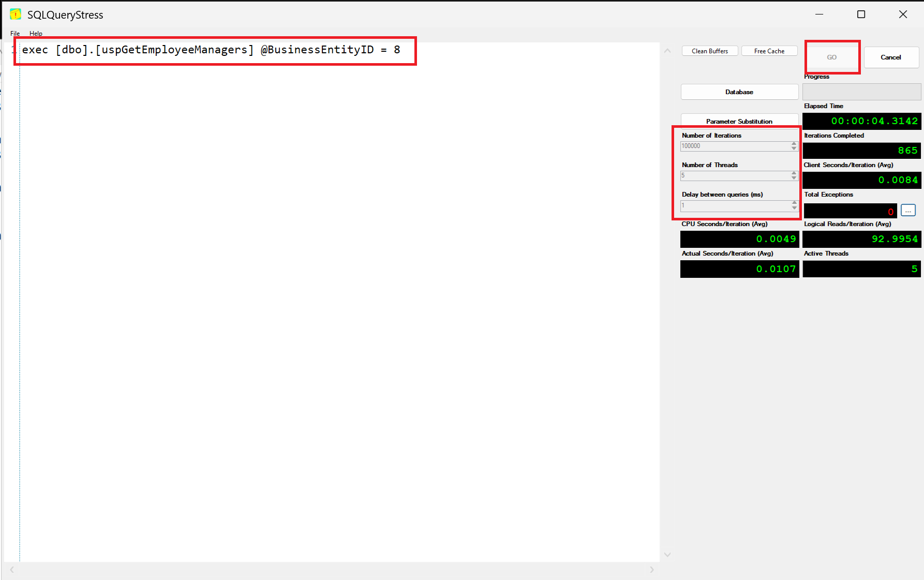Click editor vertical scroll up arrow

(667, 51)
